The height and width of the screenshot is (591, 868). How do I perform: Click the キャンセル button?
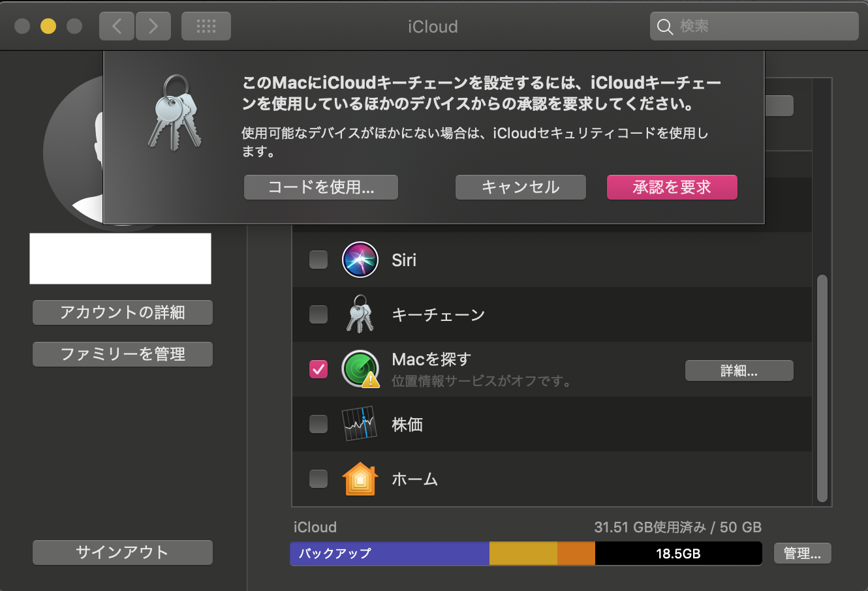[x=521, y=187]
